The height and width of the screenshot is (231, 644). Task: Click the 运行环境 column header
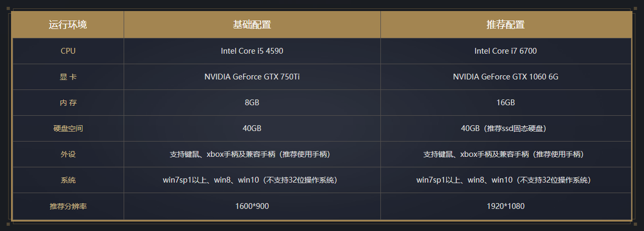click(68, 25)
